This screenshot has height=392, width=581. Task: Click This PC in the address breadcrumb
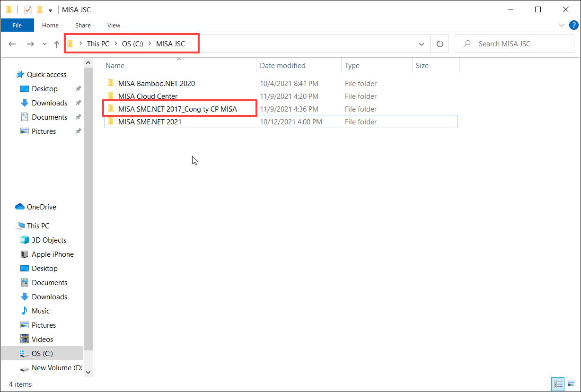coord(98,44)
